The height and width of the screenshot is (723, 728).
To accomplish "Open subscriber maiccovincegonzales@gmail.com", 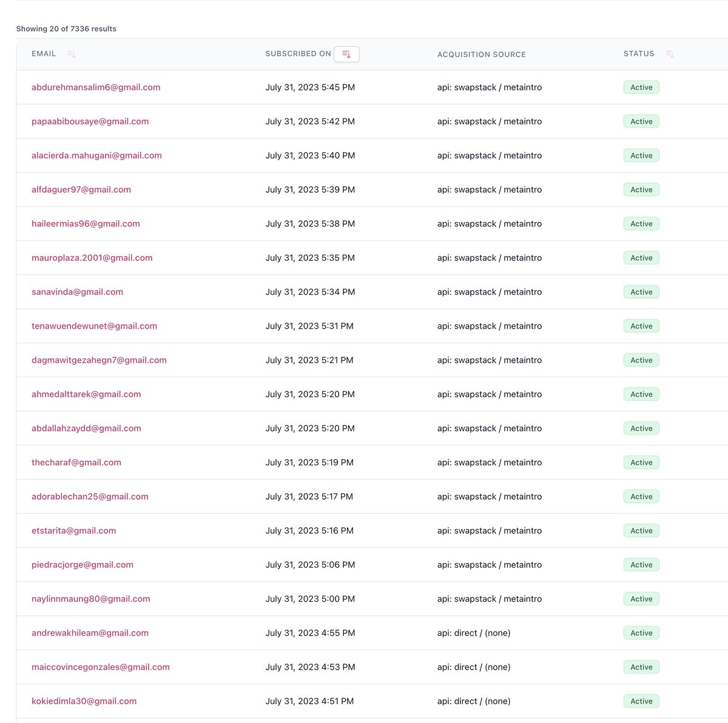I will (101, 667).
